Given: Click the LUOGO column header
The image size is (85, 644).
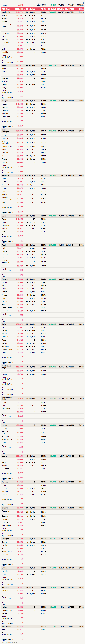Looking at the screenshot, I should [x=4, y=6].
